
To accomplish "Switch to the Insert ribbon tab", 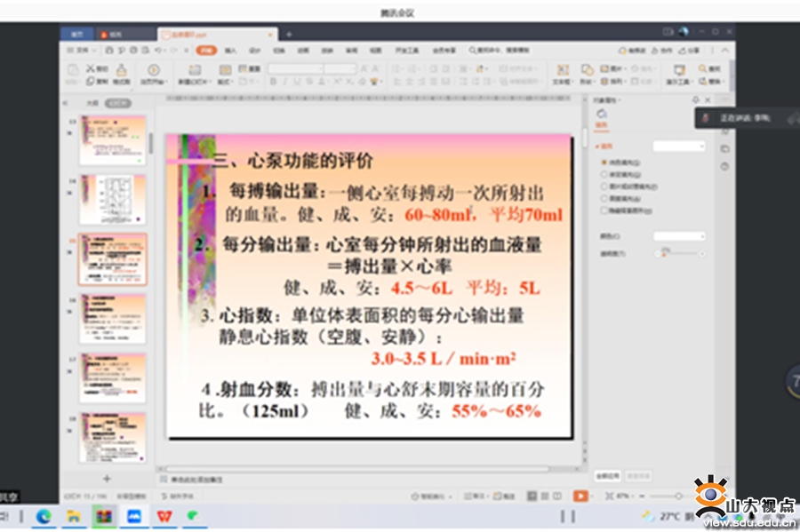I will (230, 51).
